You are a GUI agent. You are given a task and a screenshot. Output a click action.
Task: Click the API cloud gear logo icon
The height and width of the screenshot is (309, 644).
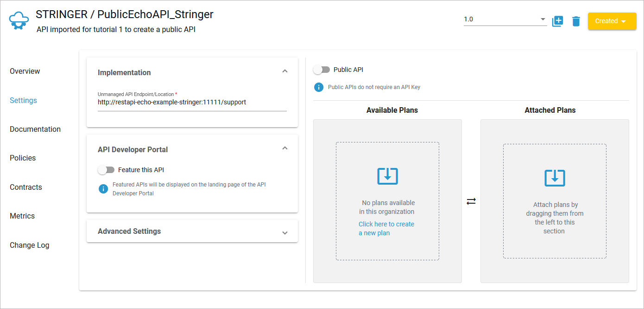click(x=19, y=21)
